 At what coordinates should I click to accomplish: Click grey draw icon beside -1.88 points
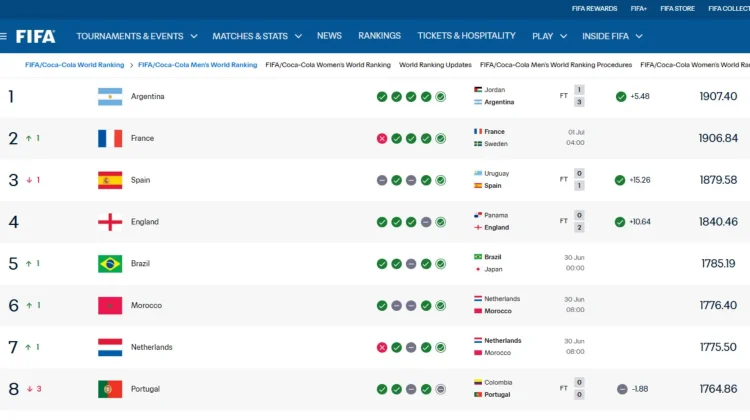tap(622, 389)
